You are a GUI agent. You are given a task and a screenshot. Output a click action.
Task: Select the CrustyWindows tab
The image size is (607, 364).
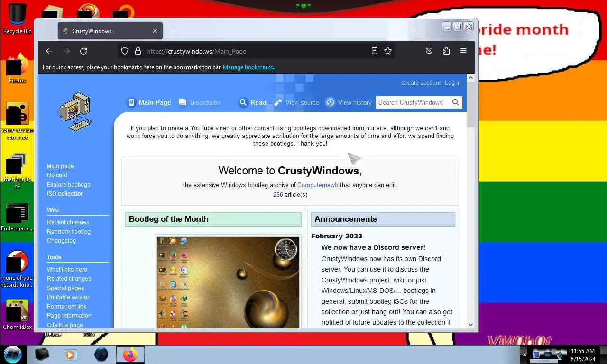(110, 31)
